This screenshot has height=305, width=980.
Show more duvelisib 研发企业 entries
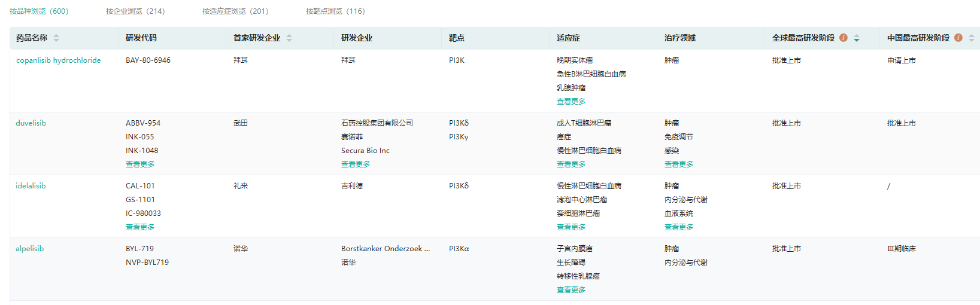click(x=356, y=164)
